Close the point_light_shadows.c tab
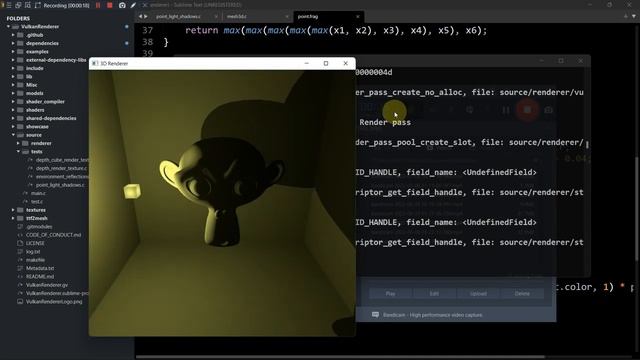The height and width of the screenshot is (360, 640). [216, 16]
